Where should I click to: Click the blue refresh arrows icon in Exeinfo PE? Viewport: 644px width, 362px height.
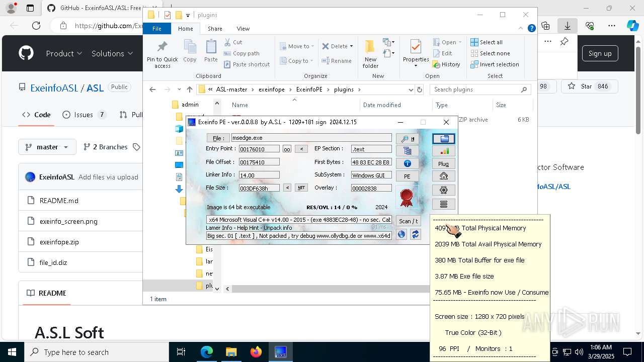tap(415, 234)
